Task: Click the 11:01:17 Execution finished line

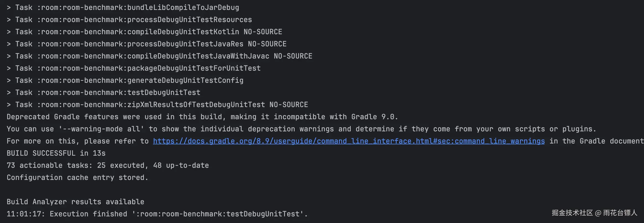Action: 157,214
